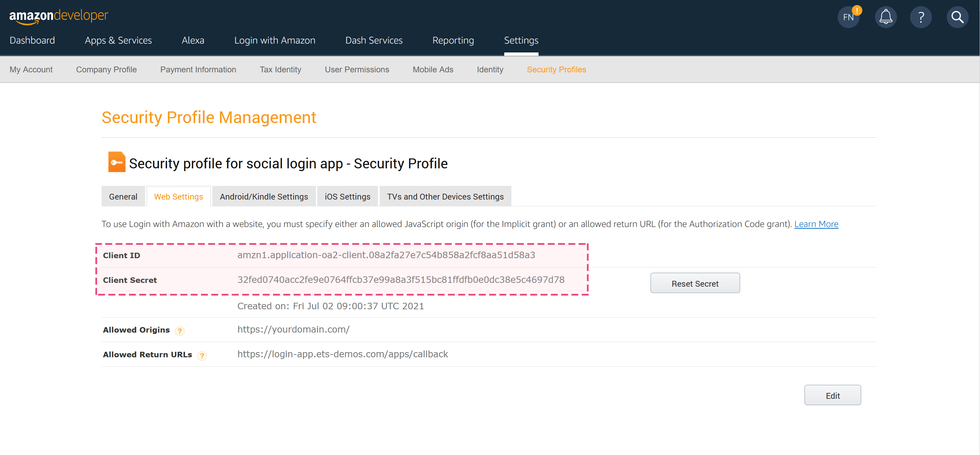
Task: Open Dash Services menu
Action: tap(374, 40)
